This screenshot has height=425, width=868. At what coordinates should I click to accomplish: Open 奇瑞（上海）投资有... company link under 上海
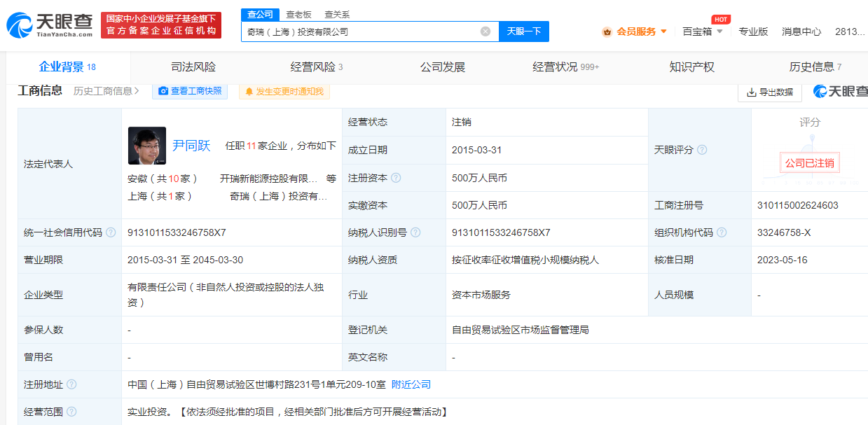point(279,196)
